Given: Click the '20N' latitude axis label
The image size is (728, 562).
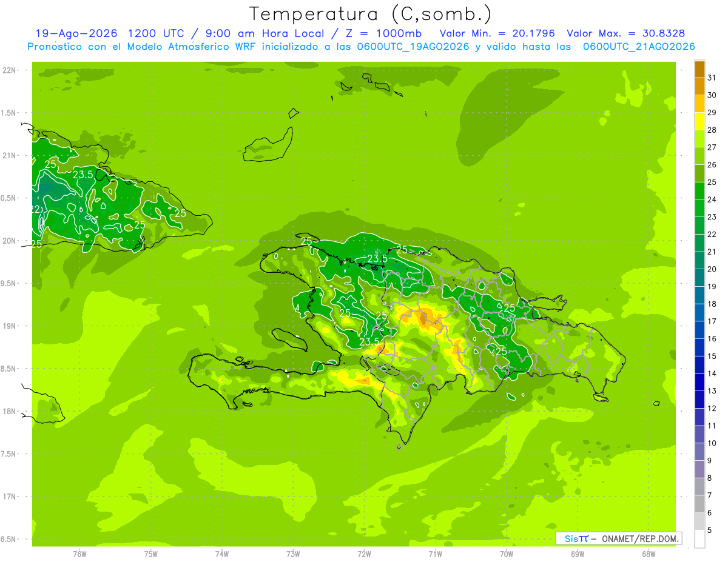Looking at the screenshot, I should (8, 241).
